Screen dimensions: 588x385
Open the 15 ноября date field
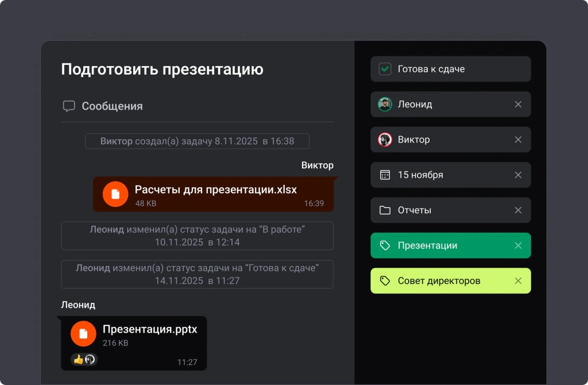point(451,175)
